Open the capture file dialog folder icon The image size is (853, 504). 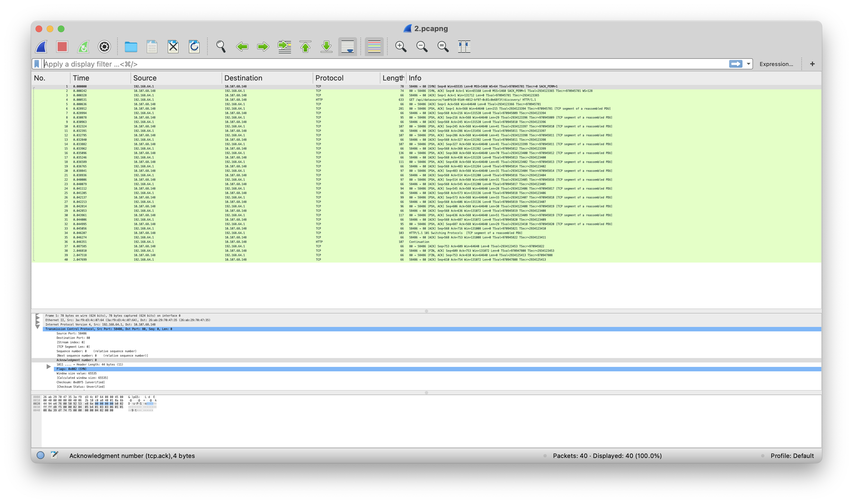(131, 47)
